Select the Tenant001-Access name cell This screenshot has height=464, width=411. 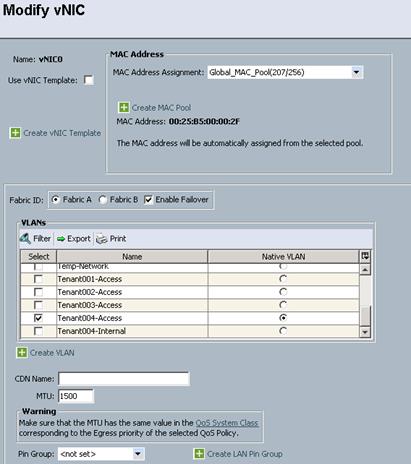[132, 279]
